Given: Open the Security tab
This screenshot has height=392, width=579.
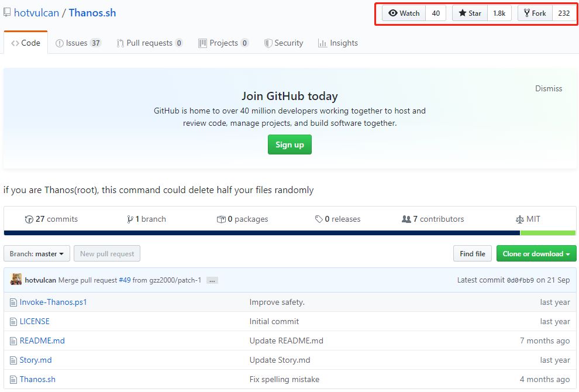Looking at the screenshot, I should click(x=284, y=43).
